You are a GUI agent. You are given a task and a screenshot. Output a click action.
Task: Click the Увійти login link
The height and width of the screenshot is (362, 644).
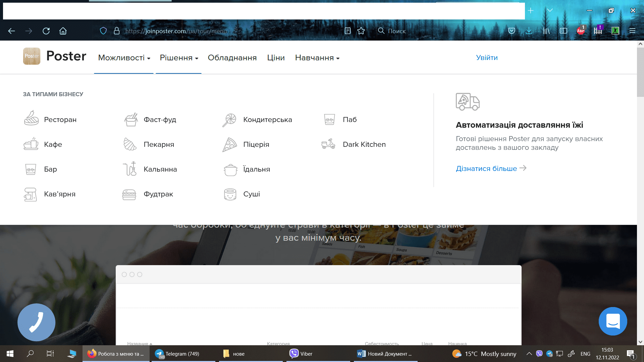click(x=487, y=58)
